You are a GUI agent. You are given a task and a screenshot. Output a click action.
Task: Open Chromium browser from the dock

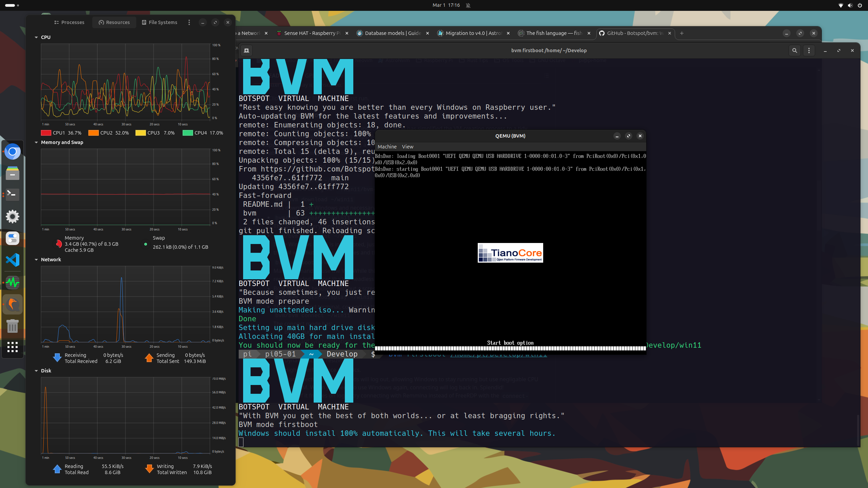pyautogui.click(x=13, y=151)
